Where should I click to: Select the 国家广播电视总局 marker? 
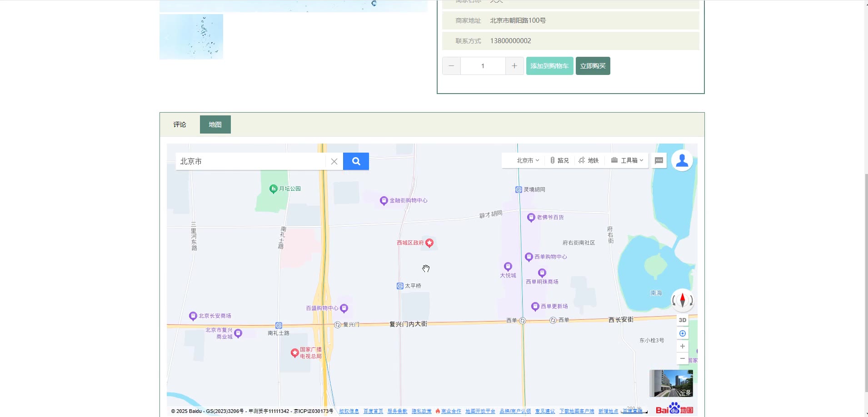(x=294, y=352)
